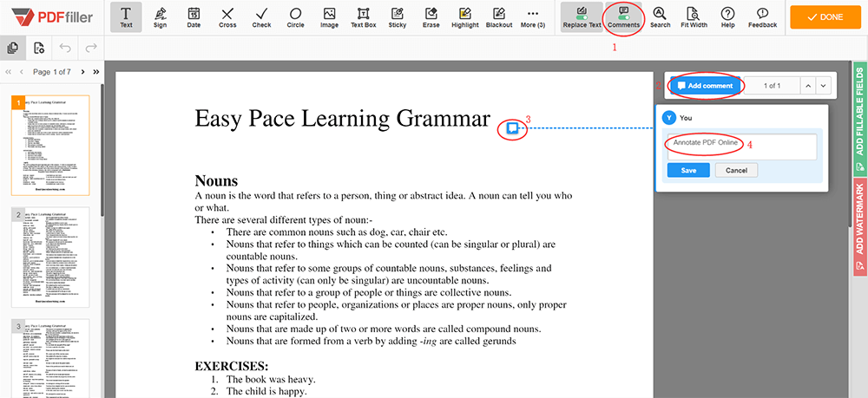
Task: Save the comment
Action: (688, 170)
